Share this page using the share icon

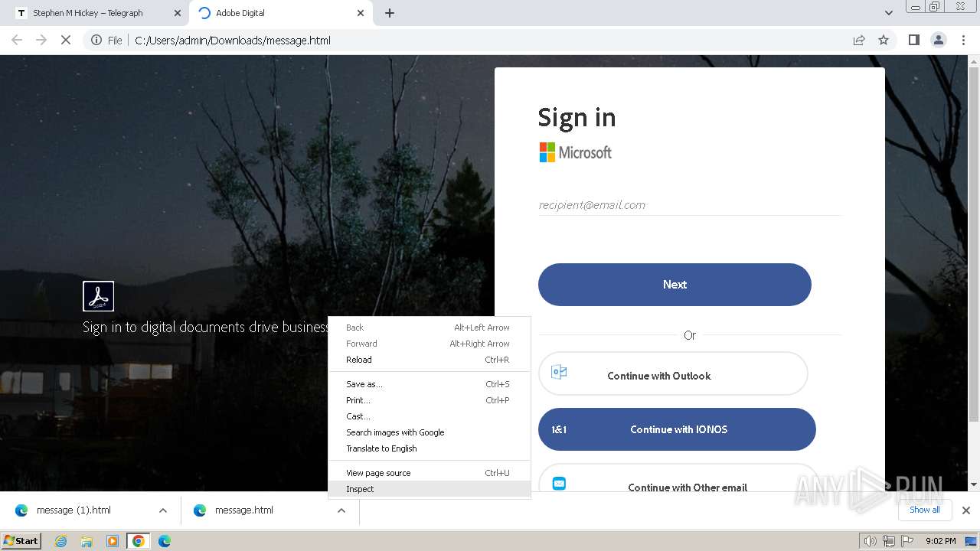click(859, 40)
